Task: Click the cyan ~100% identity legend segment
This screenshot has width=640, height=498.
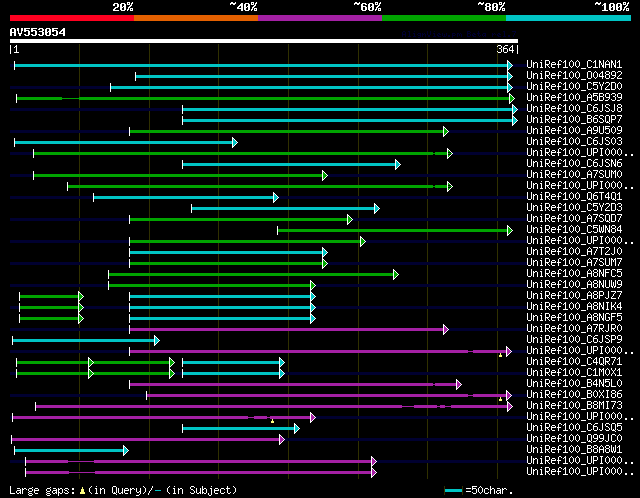Action: pyautogui.click(x=569, y=18)
